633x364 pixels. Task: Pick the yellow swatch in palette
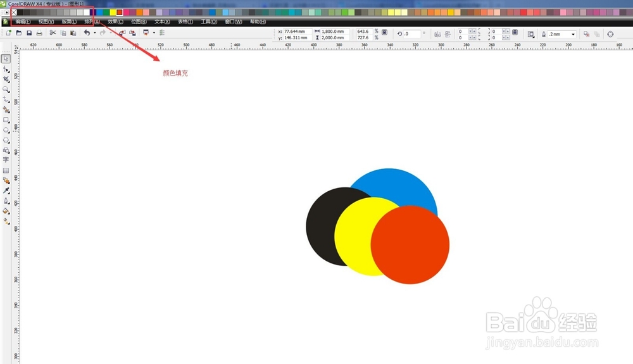pyautogui.click(x=113, y=13)
